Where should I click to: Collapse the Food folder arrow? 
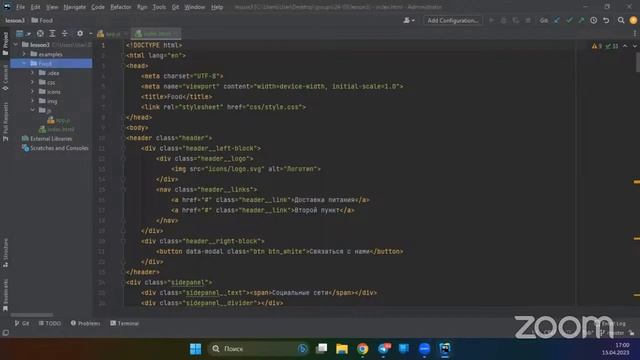point(24,63)
